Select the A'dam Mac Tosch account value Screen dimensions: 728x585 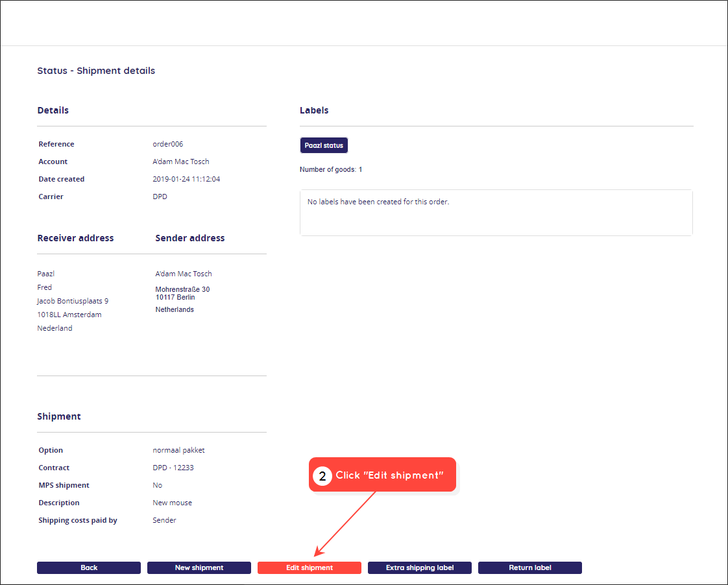pos(180,161)
